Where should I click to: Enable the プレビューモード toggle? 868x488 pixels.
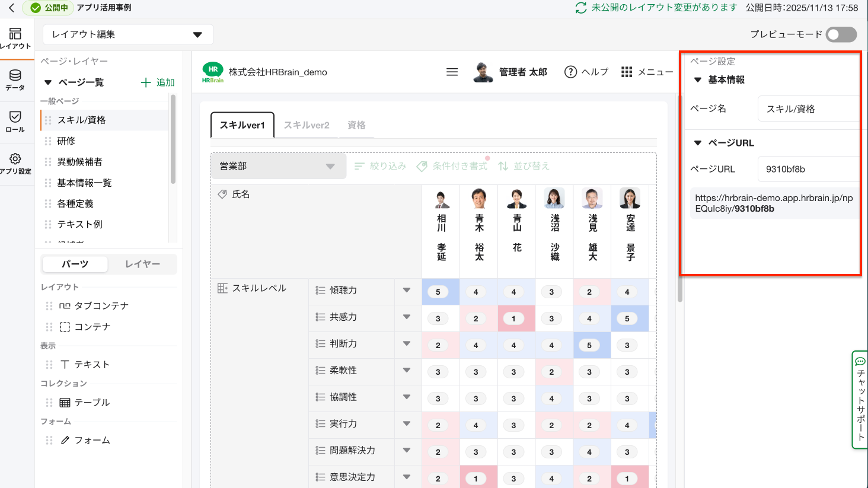(841, 36)
